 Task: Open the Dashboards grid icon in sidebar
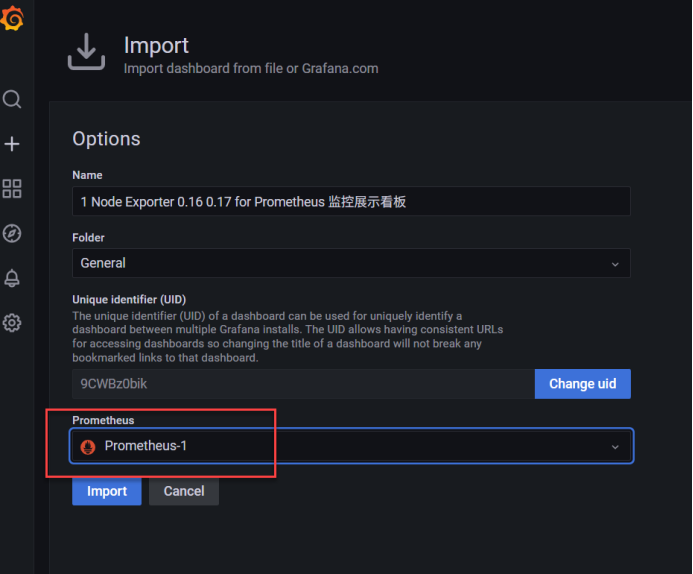[x=12, y=189]
